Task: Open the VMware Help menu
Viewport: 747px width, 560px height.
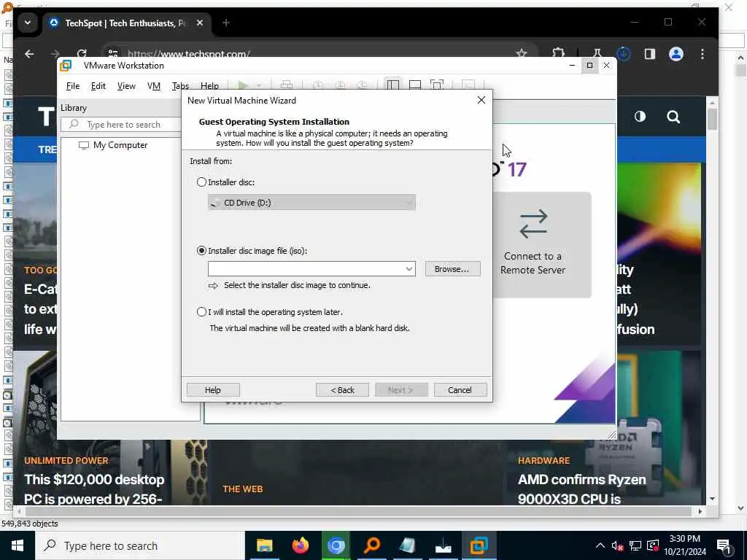Action: click(x=209, y=86)
